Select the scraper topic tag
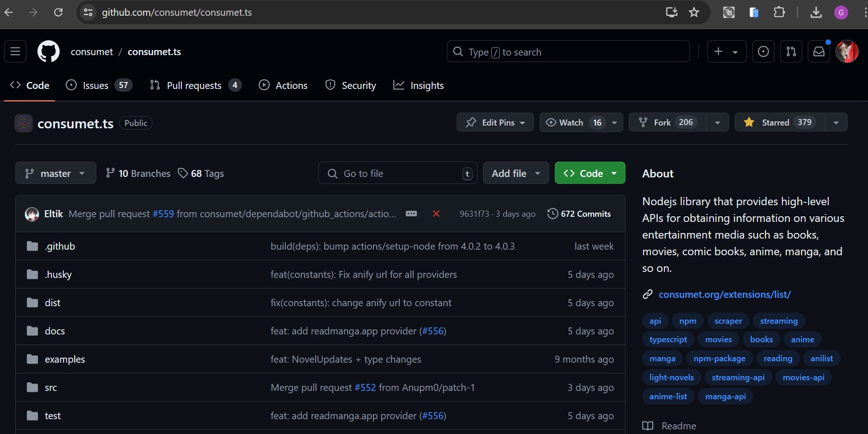Image resolution: width=868 pixels, height=434 pixels. (x=728, y=321)
